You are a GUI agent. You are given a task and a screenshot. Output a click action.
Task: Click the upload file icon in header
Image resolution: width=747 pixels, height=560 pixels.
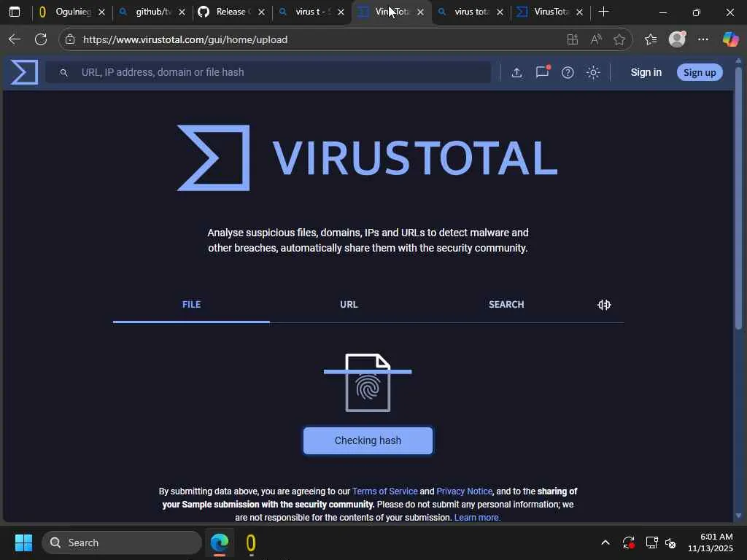[x=516, y=72]
